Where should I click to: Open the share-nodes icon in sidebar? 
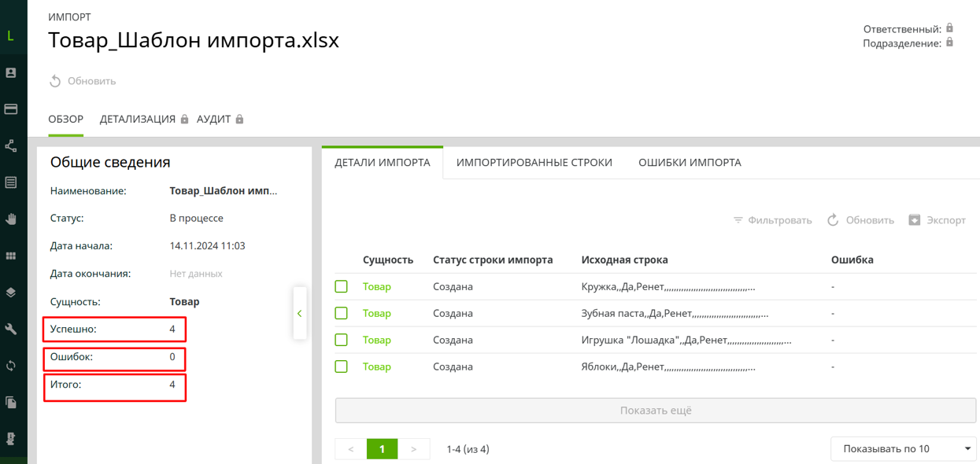click(11, 145)
